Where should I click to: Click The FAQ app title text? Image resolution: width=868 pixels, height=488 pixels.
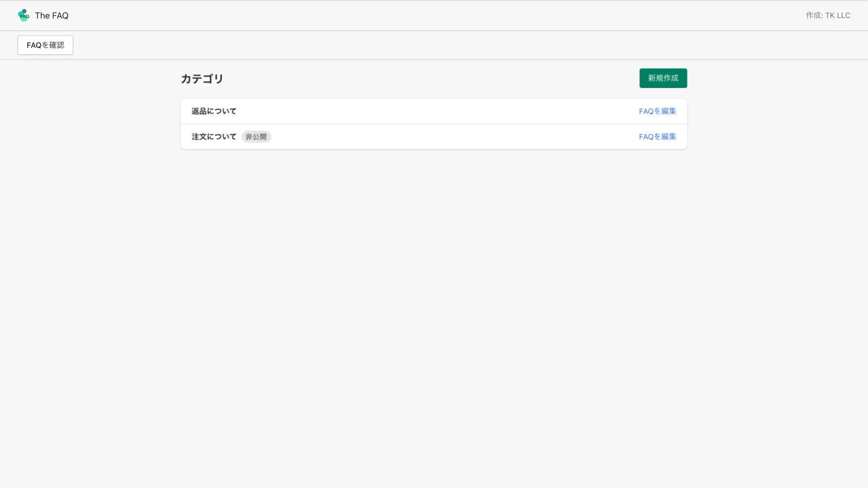coord(52,16)
